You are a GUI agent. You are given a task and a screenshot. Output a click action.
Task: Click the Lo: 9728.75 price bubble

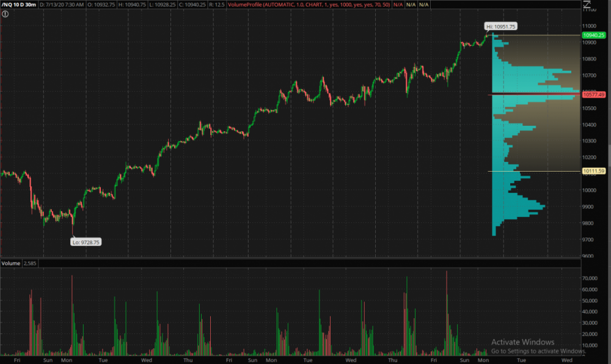[x=86, y=242]
